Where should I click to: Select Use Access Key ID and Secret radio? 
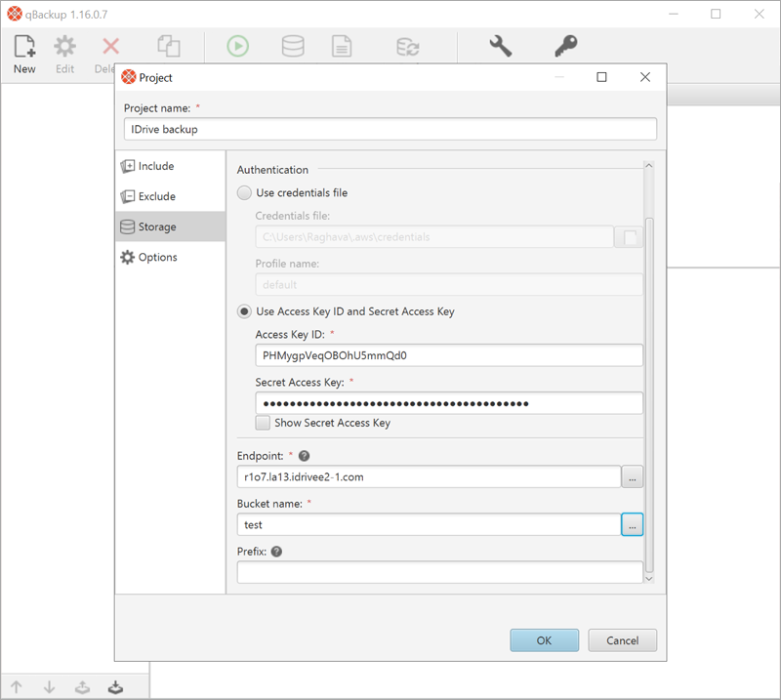pos(244,311)
